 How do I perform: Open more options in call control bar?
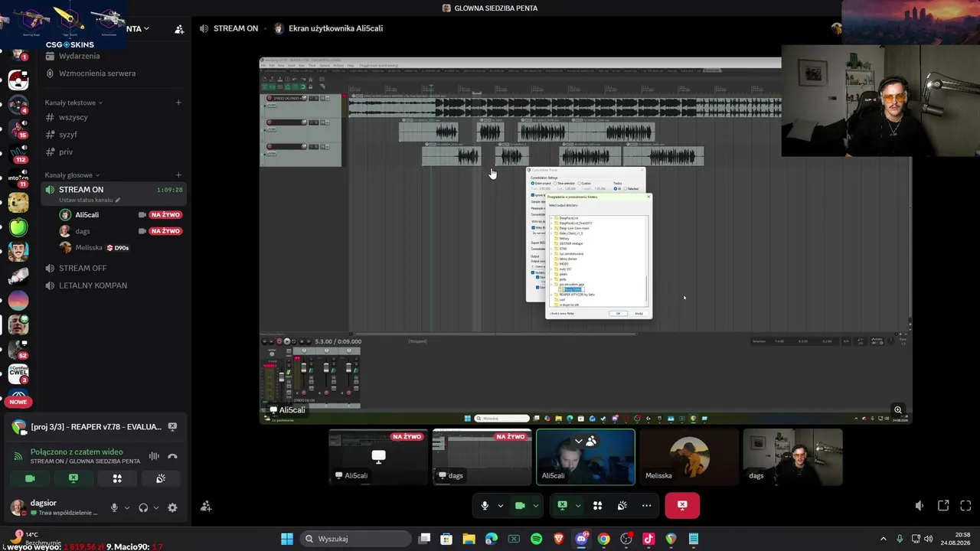pyautogui.click(x=646, y=505)
